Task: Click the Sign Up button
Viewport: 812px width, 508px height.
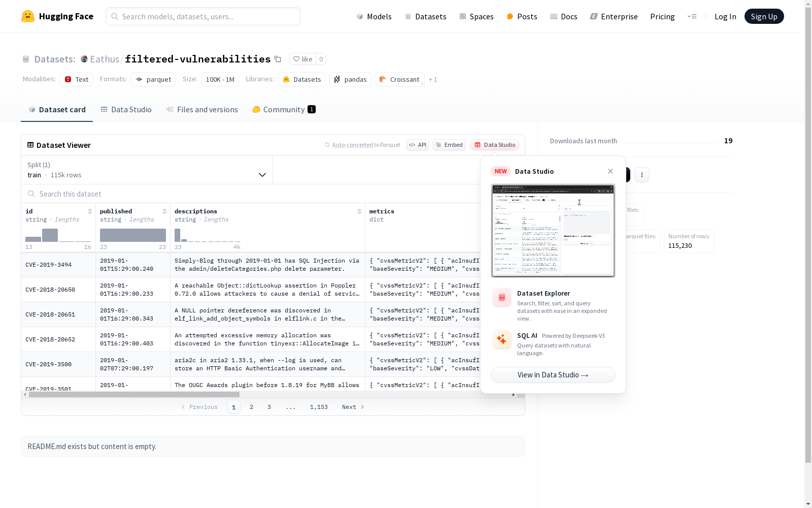Action: tap(764, 16)
